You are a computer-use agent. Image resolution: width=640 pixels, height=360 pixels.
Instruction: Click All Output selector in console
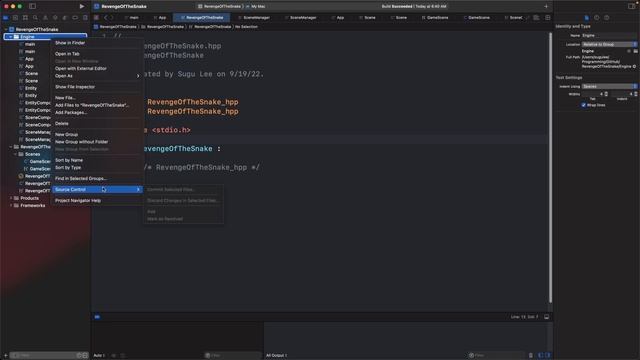click(x=276, y=356)
